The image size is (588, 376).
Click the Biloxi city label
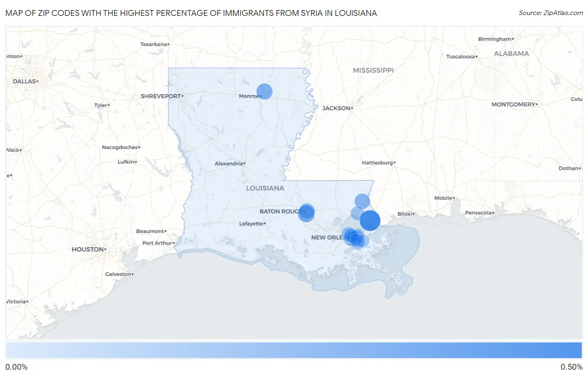coord(405,214)
